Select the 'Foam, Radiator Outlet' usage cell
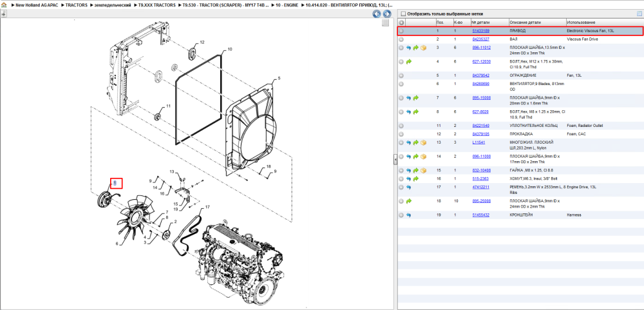The width and height of the screenshot is (644, 310). coord(585,126)
